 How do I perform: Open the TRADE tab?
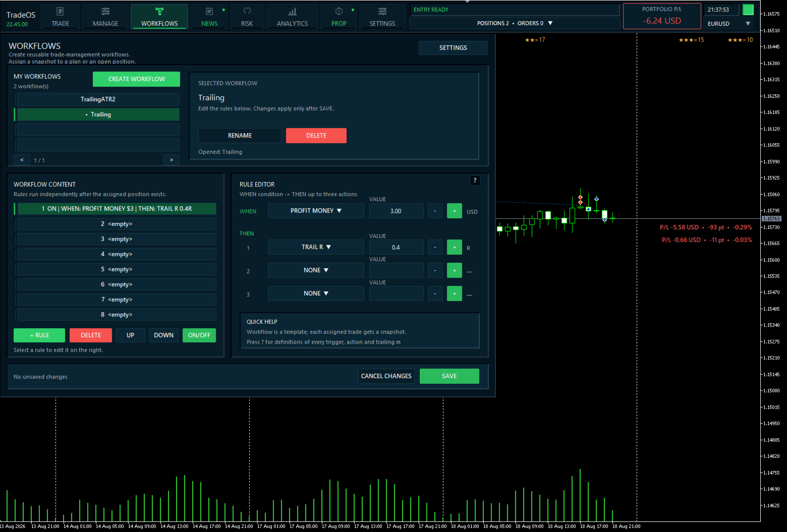60,17
